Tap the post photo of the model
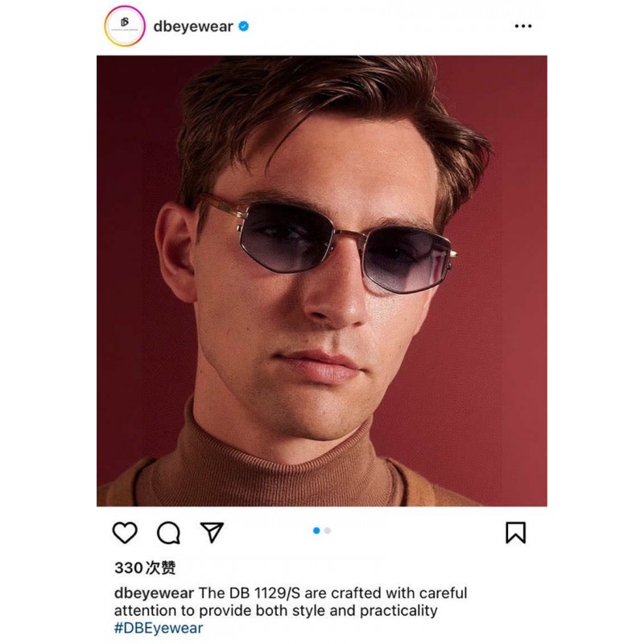 pyautogui.click(x=321, y=281)
